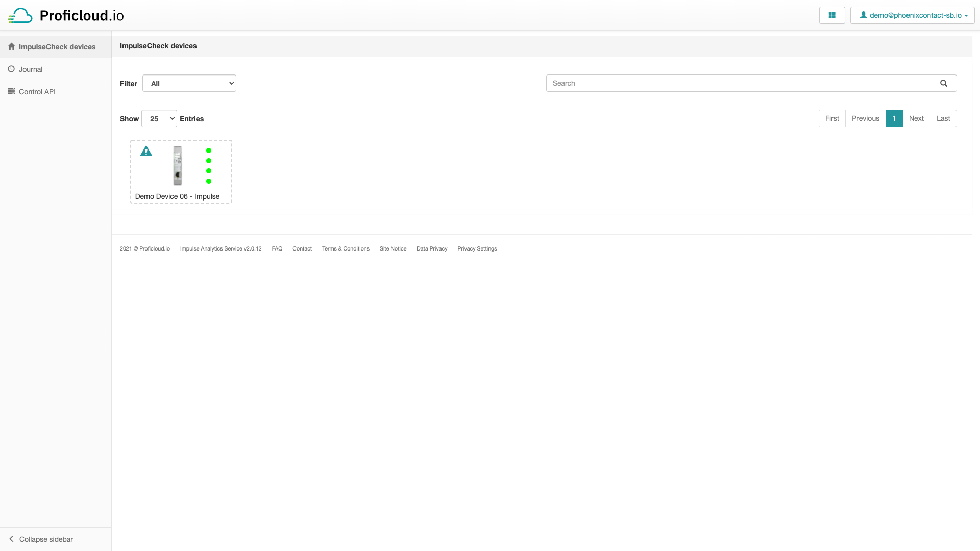Click the Control API icon in sidebar
This screenshot has width=980, height=551.
(x=11, y=91)
